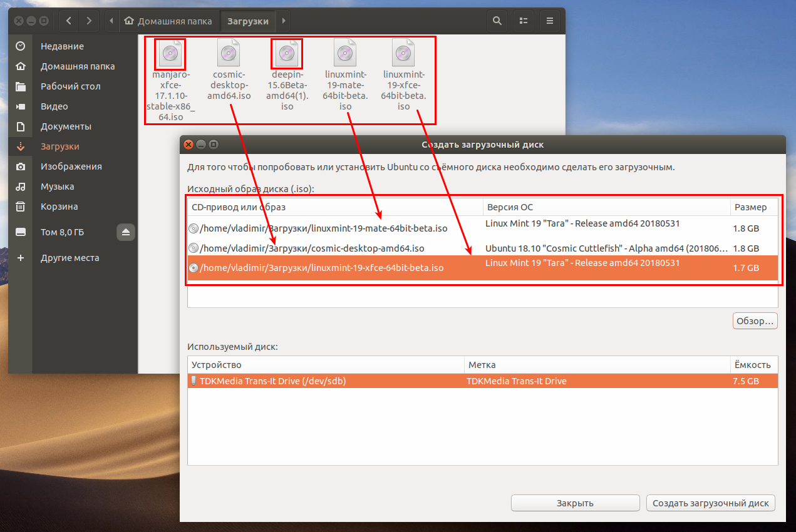
Task: Open Загрузки in sidebar
Action: 73,146
